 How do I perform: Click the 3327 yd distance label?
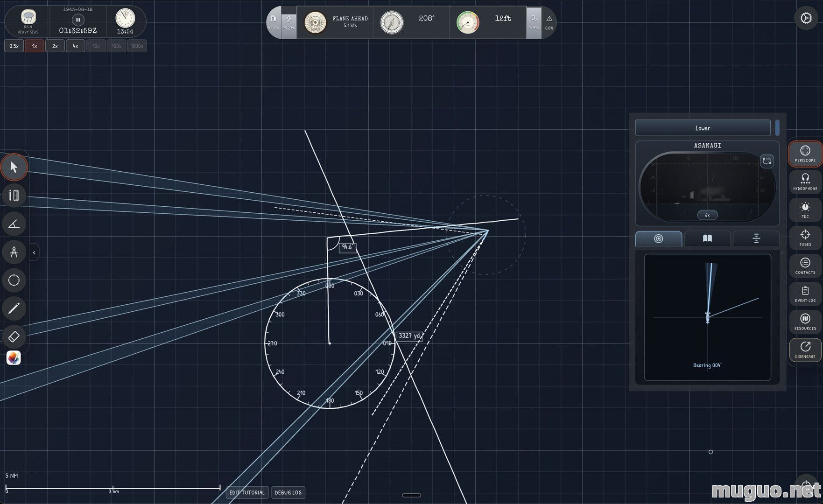click(409, 336)
